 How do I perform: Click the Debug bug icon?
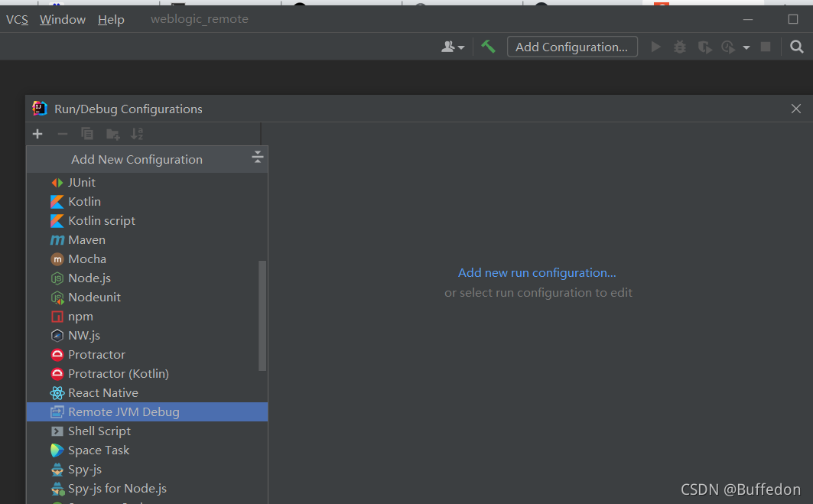[x=680, y=47]
